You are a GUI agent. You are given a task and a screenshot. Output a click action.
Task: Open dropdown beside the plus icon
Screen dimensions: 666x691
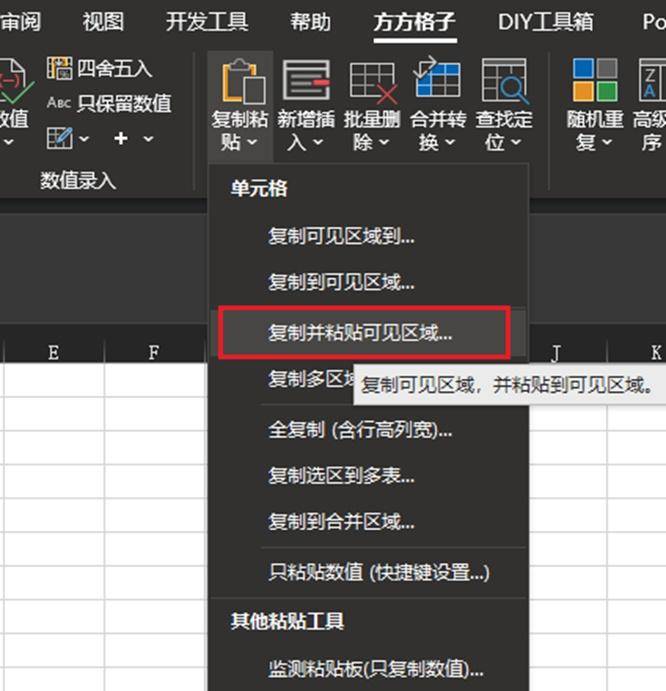(149, 139)
